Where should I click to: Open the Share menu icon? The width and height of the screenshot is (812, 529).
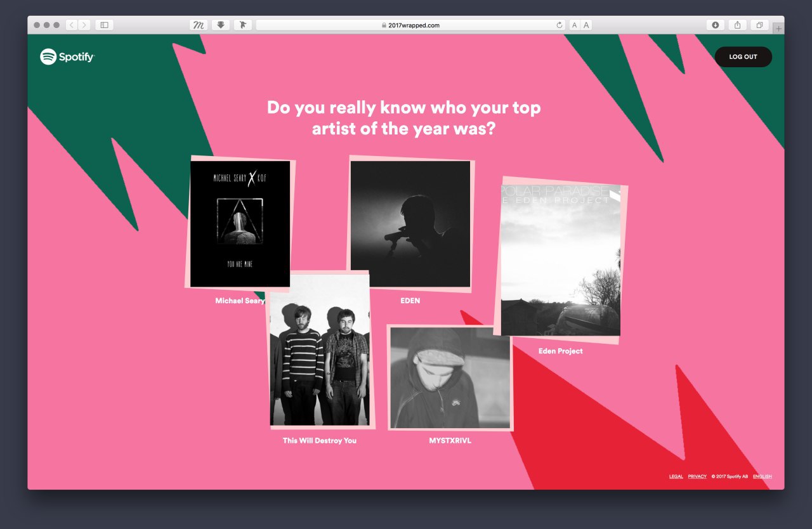[737, 25]
